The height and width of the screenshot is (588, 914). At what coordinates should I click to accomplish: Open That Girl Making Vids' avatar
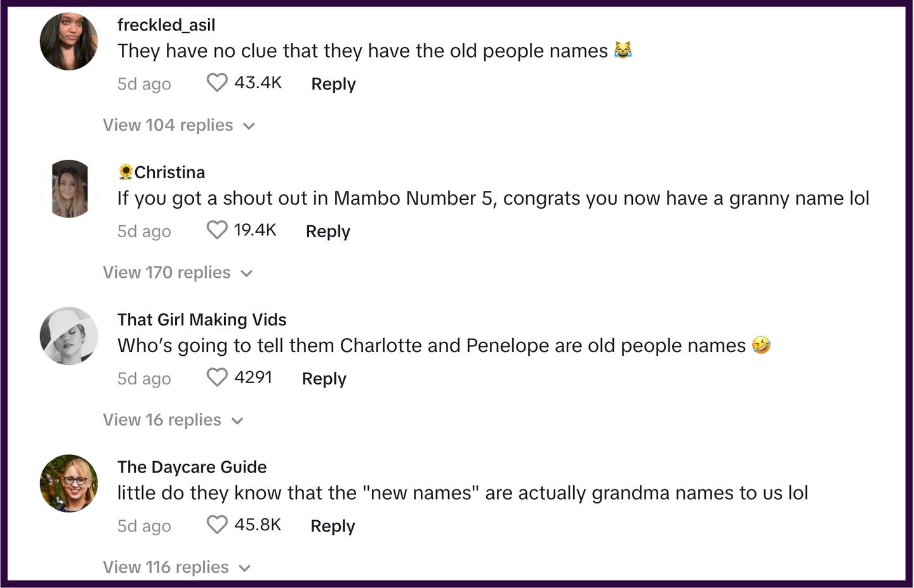(69, 336)
